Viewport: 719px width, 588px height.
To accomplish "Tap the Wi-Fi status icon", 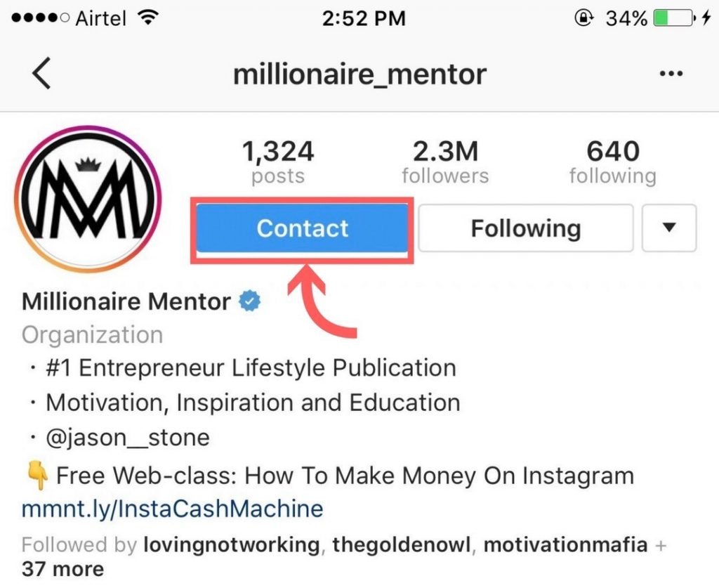I will tap(147, 18).
